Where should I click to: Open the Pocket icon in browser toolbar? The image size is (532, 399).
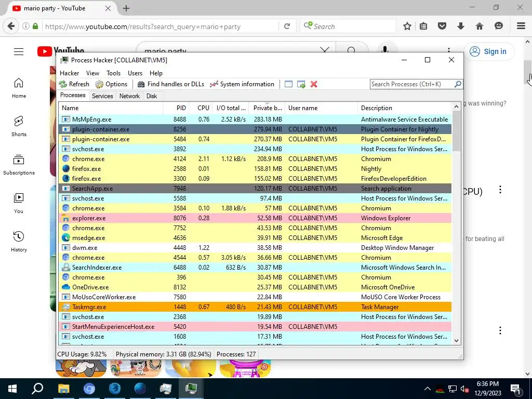(442, 26)
